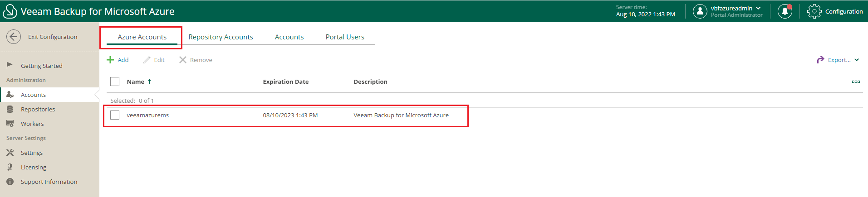
Task: Click the Name sort ascending arrow
Action: click(x=149, y=82)
